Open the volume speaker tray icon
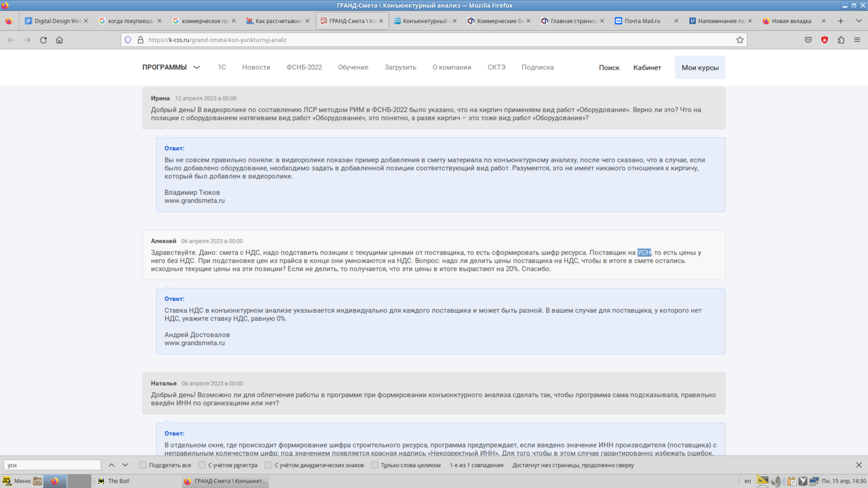Screen dimensions: 868x488 (x=777, y=481)
